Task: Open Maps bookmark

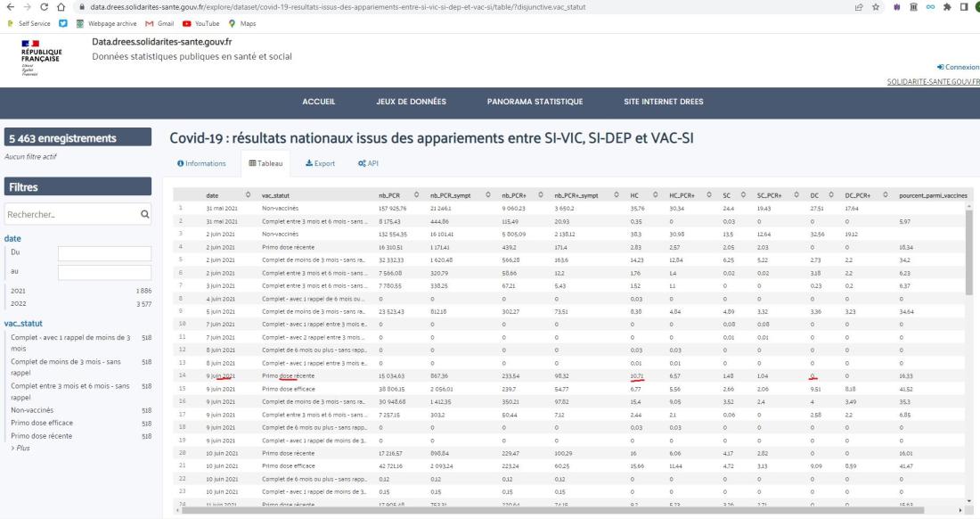Action: 241,24
